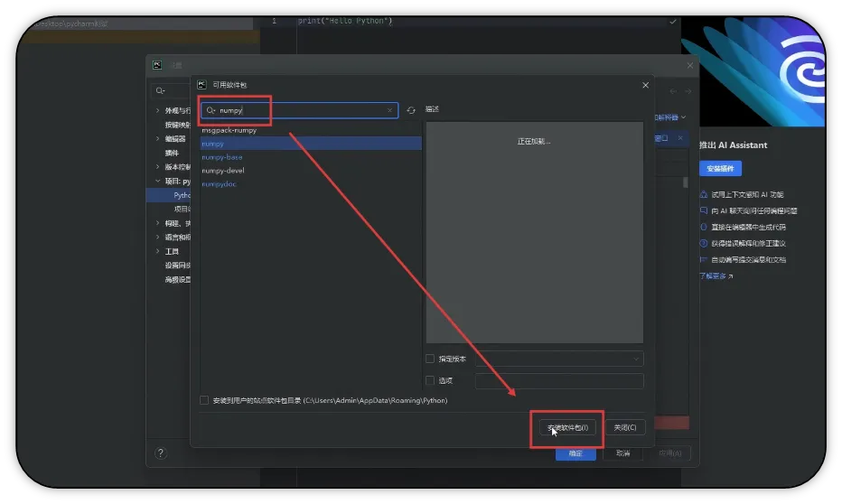Image resolution: width=842 pixels, height=504 pixels.
Task: Expand 语言和框架 settings tree node
Action: tap(158, 237)
